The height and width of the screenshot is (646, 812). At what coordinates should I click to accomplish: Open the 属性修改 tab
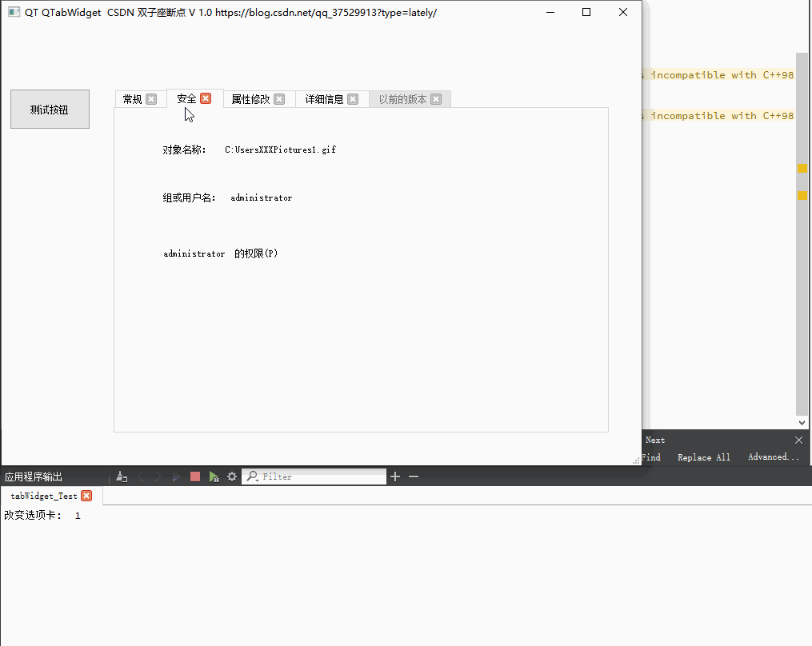pyautogui.click(x=250, y=99)
